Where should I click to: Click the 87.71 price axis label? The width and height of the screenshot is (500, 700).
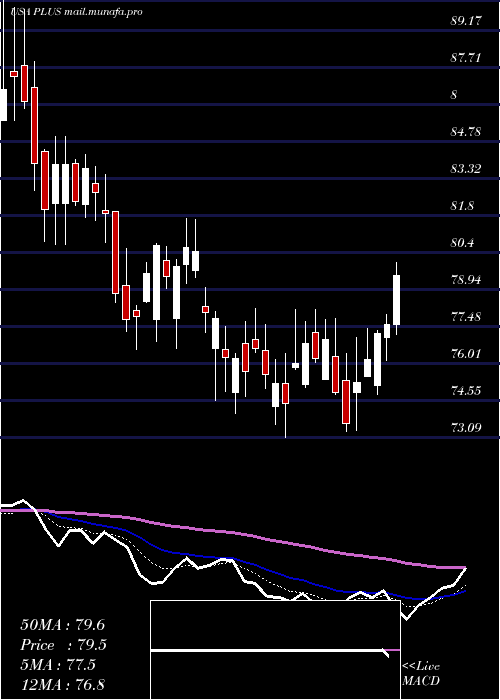click(x=466, y=58)
